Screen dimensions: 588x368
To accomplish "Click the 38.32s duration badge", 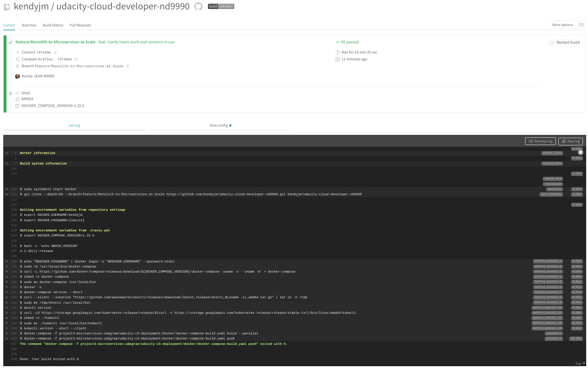I will [576, 338].
